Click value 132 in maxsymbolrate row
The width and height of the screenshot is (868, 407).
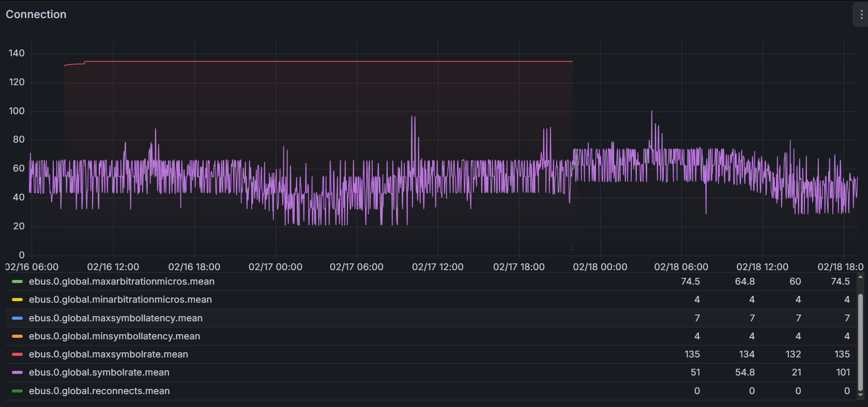[794, 354]
